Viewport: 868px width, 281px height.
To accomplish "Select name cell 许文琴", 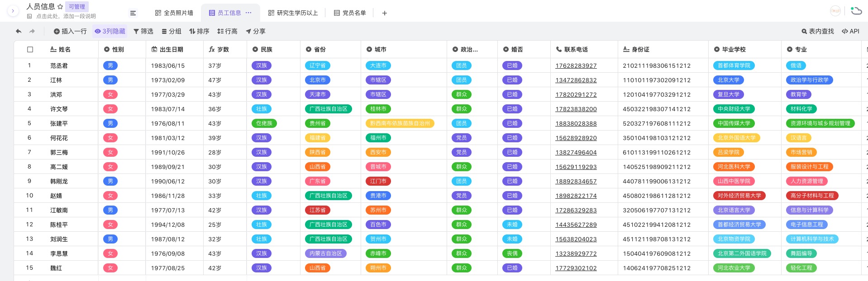I will pyautogui.click(x=59, y=109).
